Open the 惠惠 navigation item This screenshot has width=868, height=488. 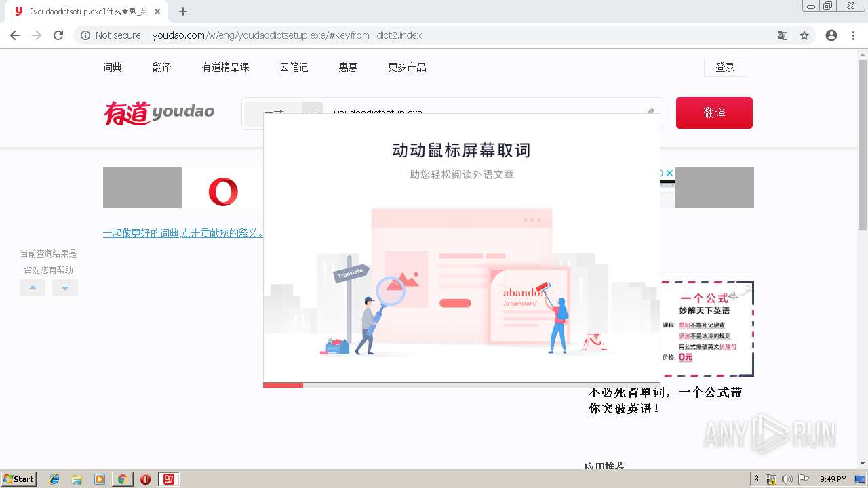pos(349,67)
